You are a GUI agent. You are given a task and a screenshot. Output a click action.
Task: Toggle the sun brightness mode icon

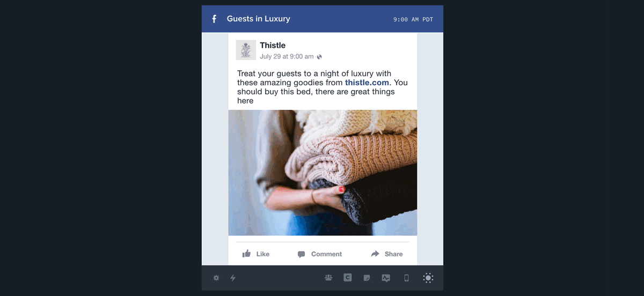[x=428, y=278]
